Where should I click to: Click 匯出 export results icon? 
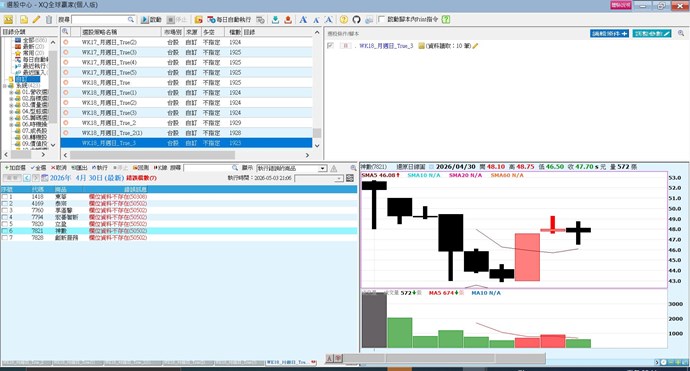point(80,168)
